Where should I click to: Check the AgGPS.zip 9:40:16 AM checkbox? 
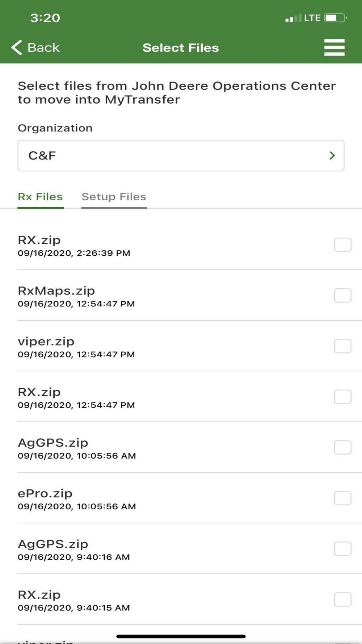click(342, 549)
